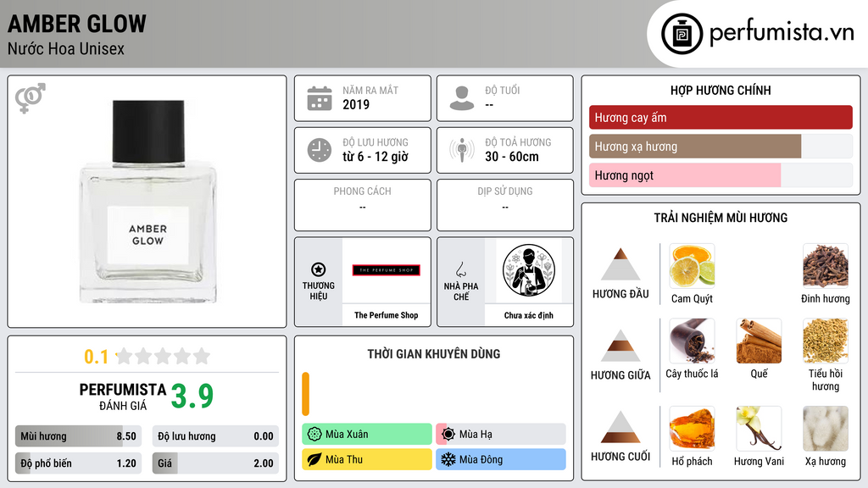The height and width of the screenshot is (488, 868).
Task: Click The Perfume Shop brand logo
Action: coord(387,270)
